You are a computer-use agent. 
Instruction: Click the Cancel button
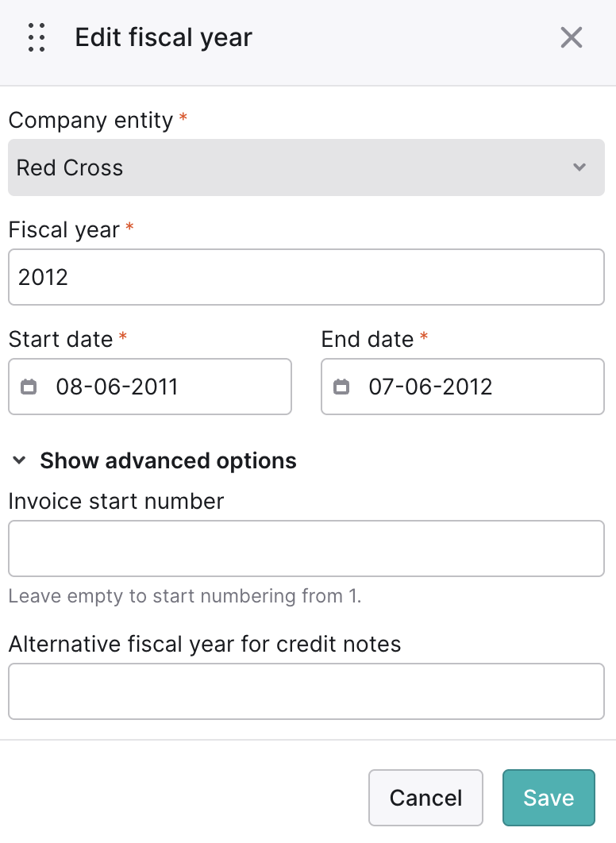click(x=425, y=798)
